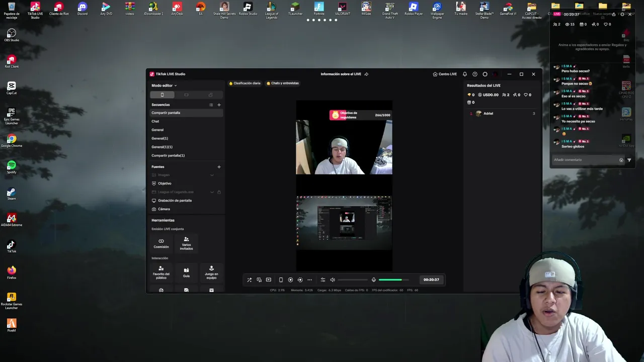This screenshot has width=644, height=362.
Task: Click the magic wand effects icon
Action: (249, 280)
